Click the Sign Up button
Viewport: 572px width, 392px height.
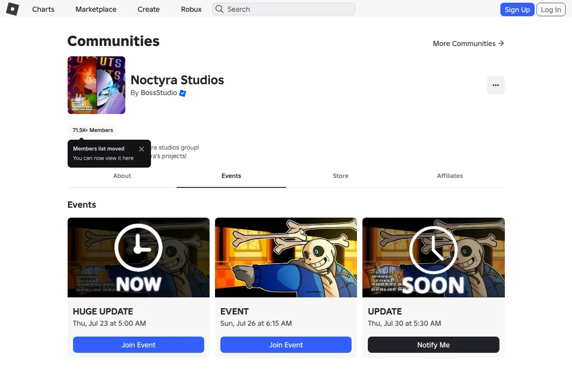coord(517,9)
